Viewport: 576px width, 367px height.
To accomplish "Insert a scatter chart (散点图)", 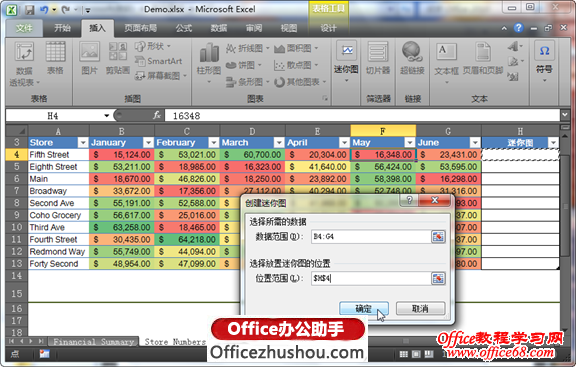I will (x=296, y=65).
